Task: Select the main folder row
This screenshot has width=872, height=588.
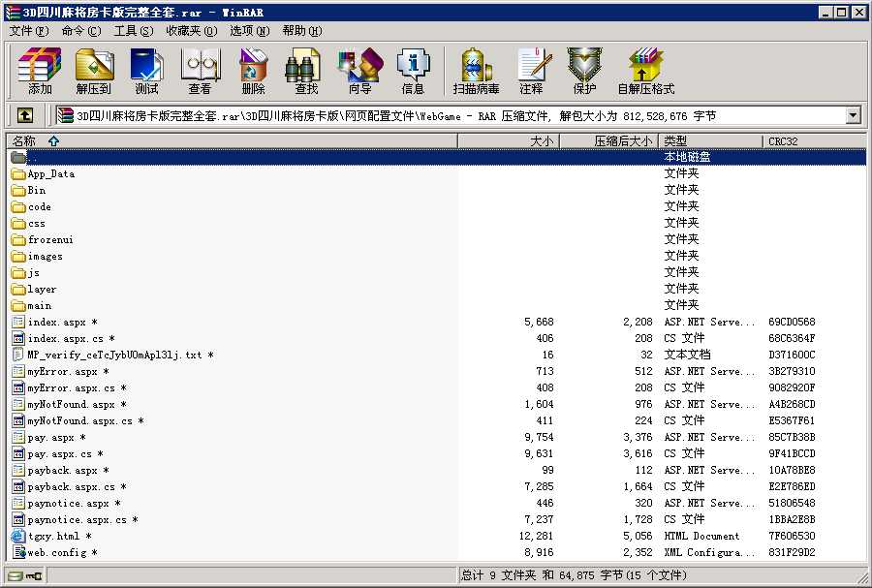Action: tap(437, 306)
